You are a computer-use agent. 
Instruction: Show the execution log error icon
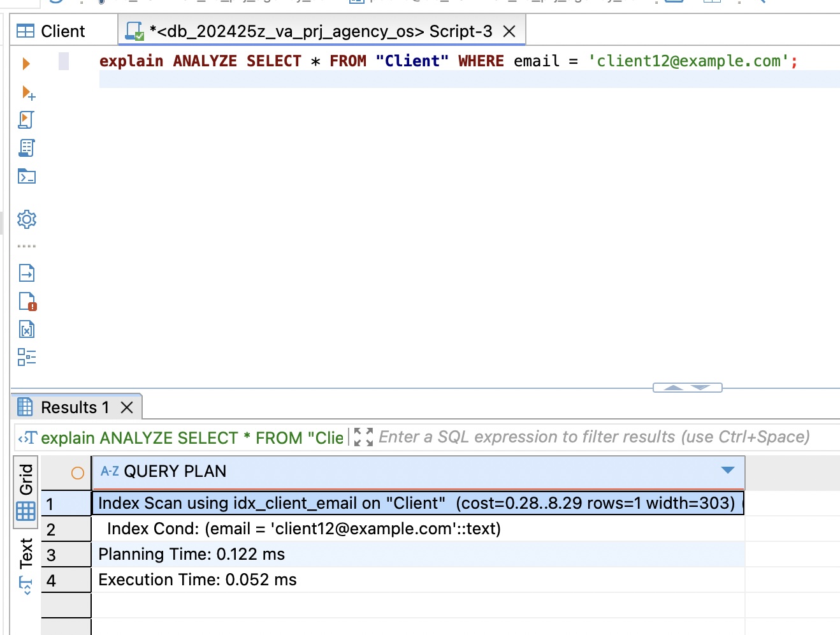pos(27,302)
